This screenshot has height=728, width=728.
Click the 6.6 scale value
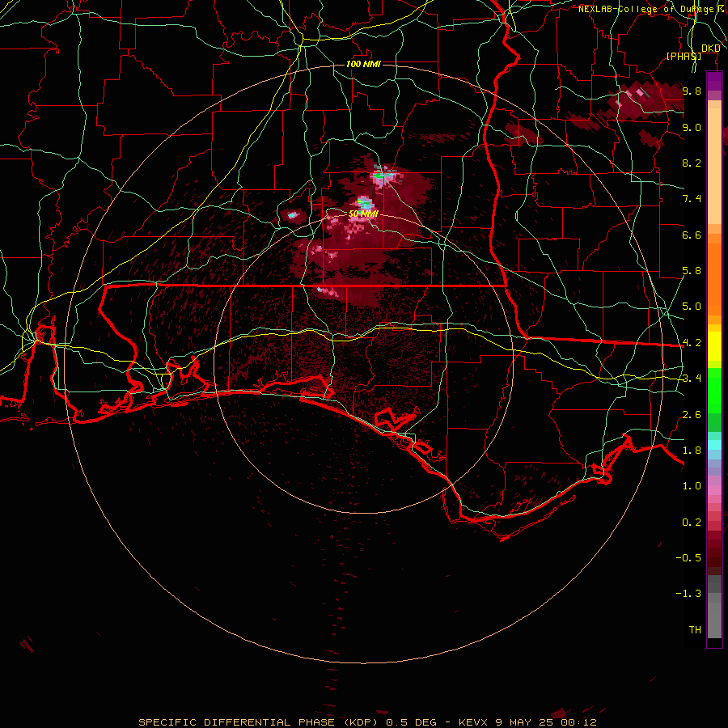point(692,235)
